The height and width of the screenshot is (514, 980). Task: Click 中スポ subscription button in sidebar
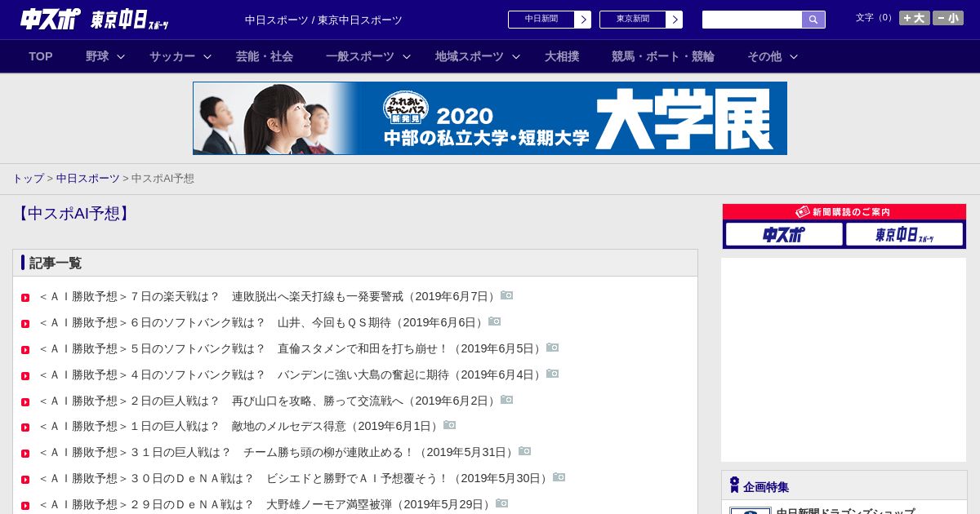pos(784,234)
